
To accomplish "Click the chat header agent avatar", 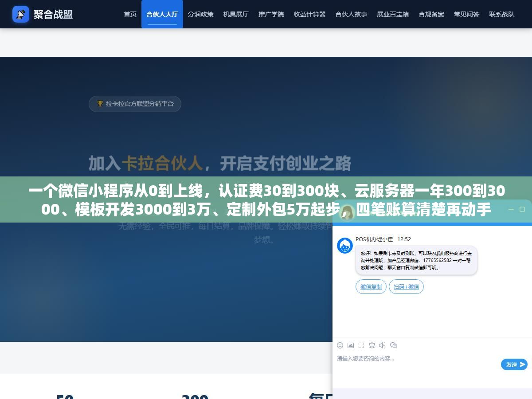I will click(348, 214).
